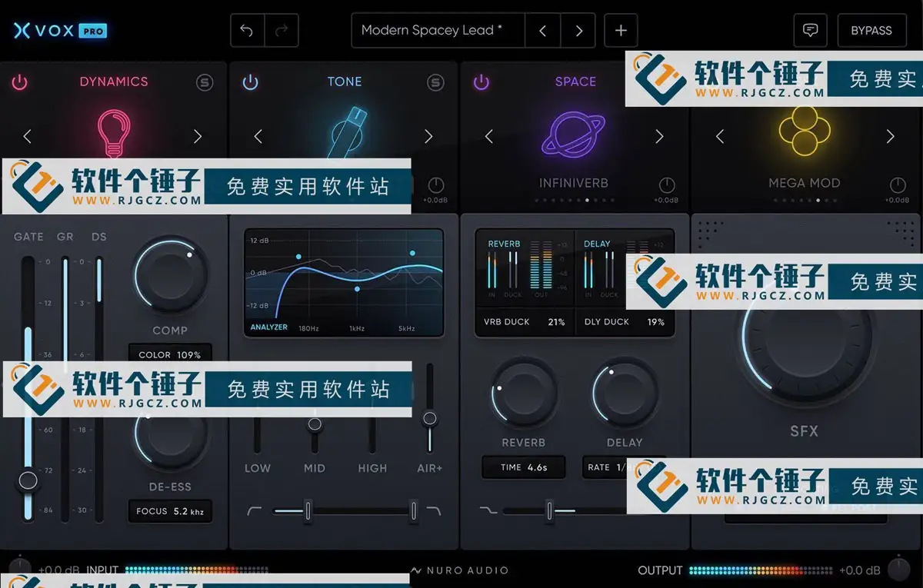Switch to next Mega Mod effect

pyautogui.click(x=890, y=137)
